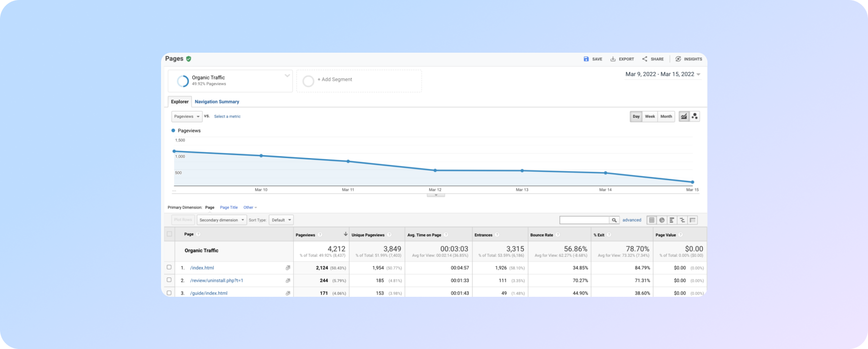868x349 pixels.
Task: Open /guide/index.html external link icon
Action: click(288, 293)
